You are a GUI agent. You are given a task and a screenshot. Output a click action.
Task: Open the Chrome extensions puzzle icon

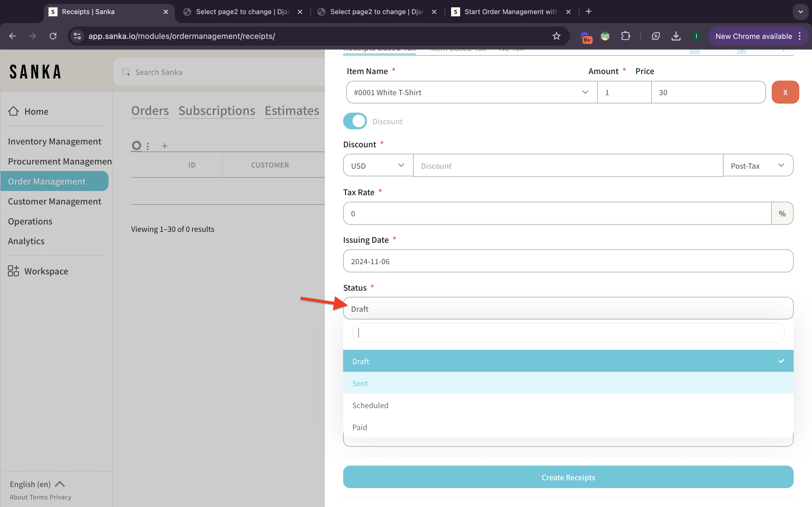[x=625, y=36]
